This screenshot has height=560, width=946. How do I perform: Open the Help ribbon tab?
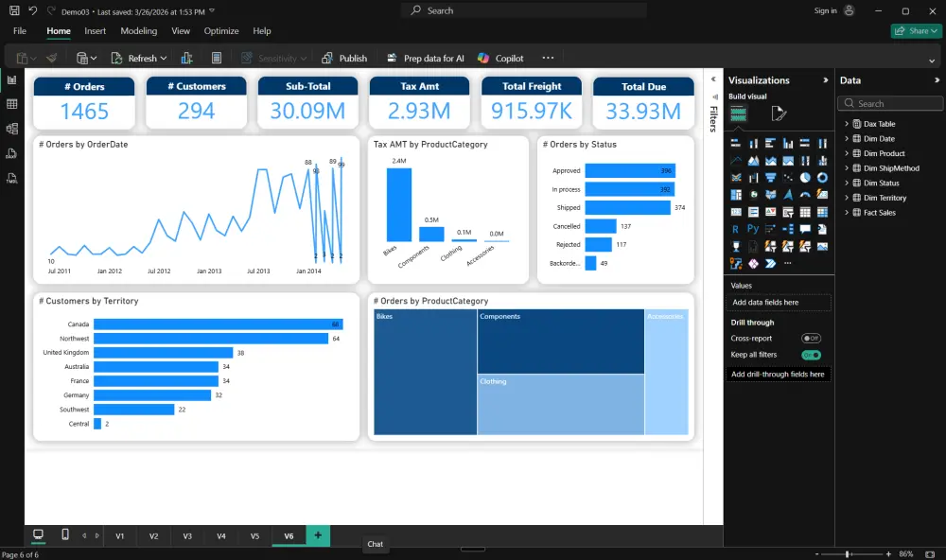coord(262,31)
